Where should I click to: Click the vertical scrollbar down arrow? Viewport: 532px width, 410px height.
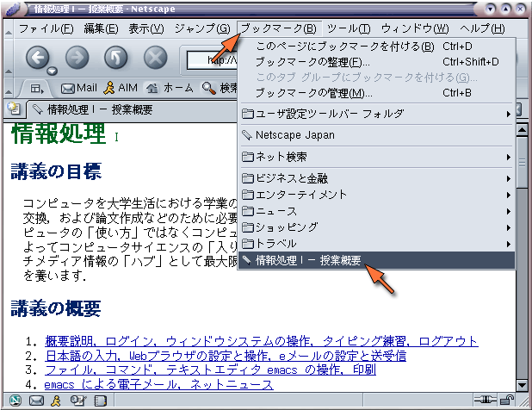[x=522, y=385]
